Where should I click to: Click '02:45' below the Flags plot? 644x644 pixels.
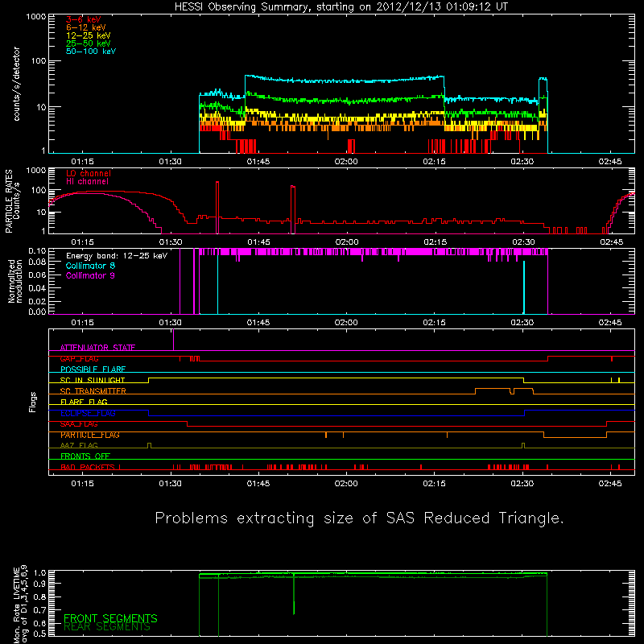coord(610,484)
